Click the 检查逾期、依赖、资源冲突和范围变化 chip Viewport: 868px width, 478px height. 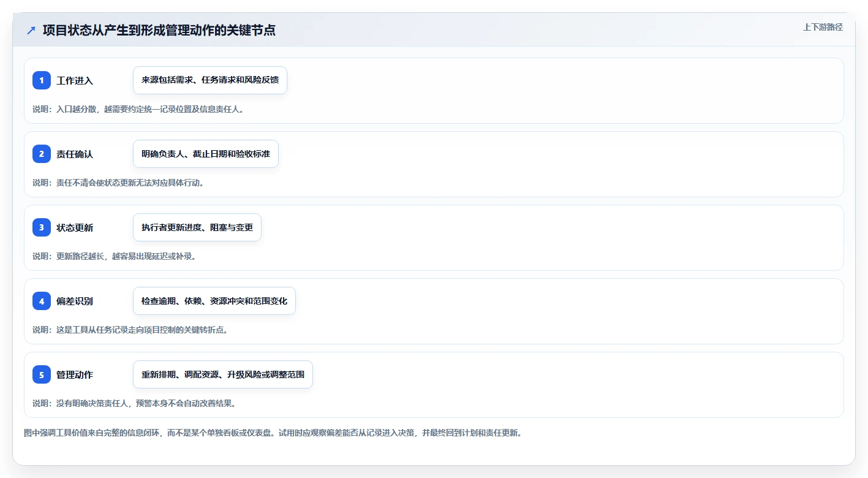tap(214, 301)
